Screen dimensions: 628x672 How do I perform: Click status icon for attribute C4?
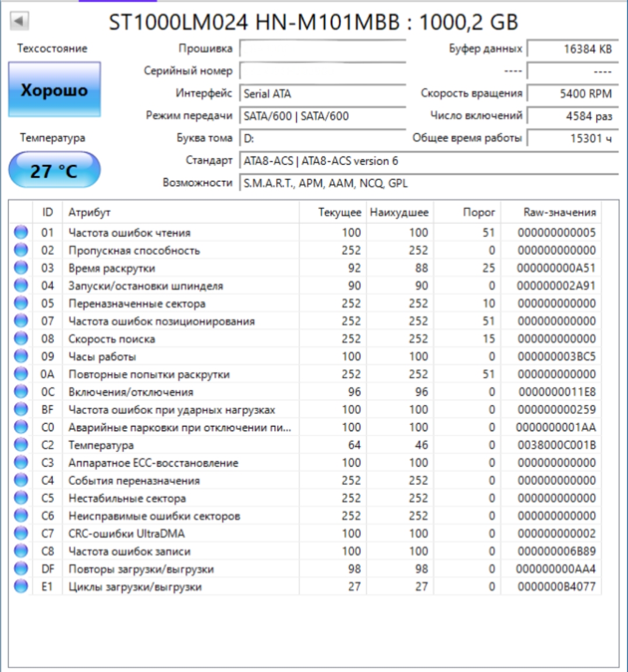pyautogui.click(x=20, y=480)
